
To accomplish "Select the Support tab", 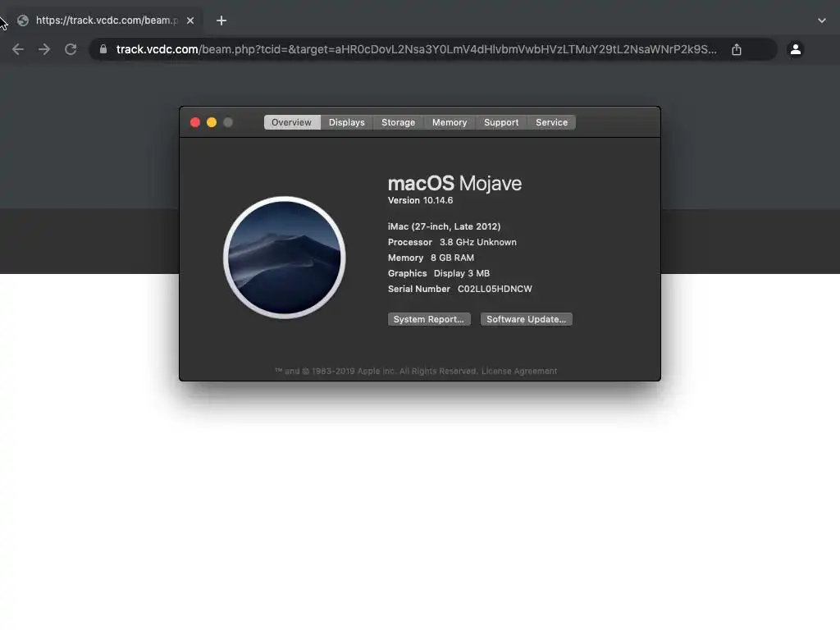I will click(501, 122).
